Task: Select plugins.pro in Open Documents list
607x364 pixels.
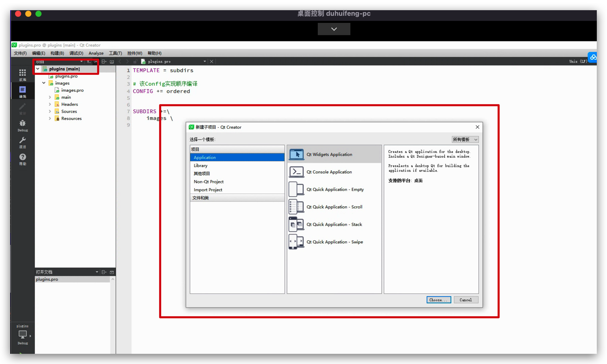Action: [x=72, y=279]
